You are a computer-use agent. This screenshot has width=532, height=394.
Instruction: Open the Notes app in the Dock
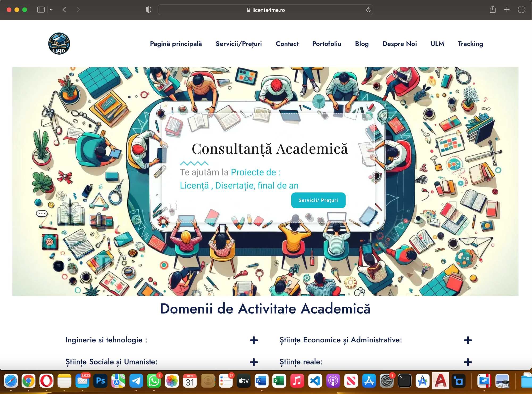click(64, 381)
